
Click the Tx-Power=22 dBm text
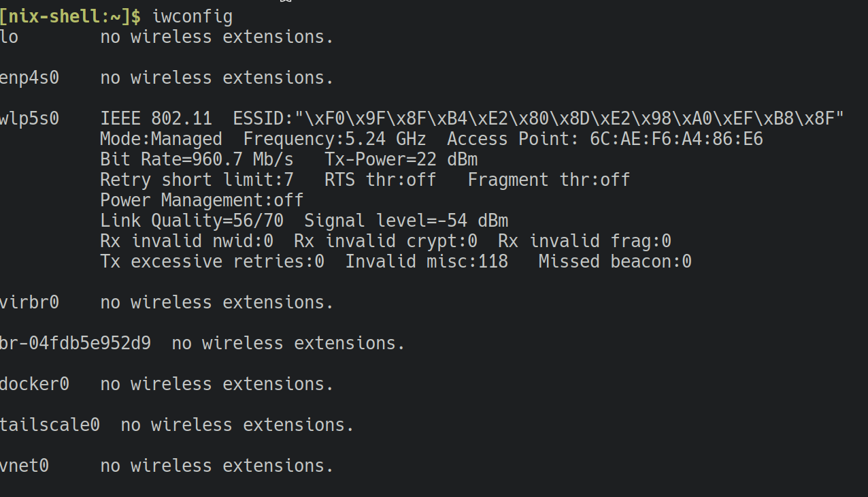click(x=401, y=160)
